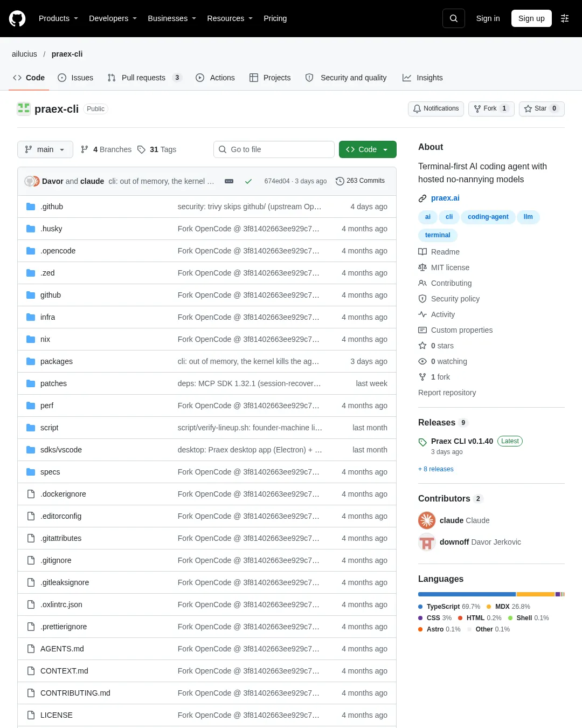This screenshot has width=582, height=728.
Task: Open the Businesses dropdown menu
Action: (172, 18)
